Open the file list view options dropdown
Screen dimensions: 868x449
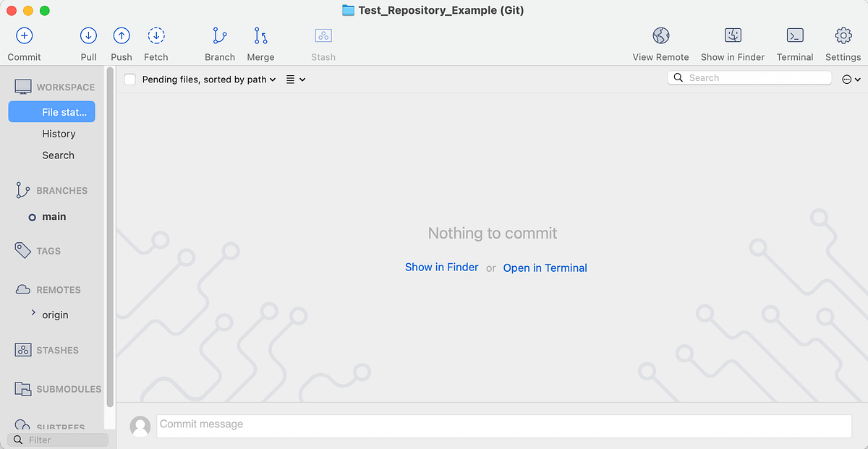tap(294, 80)
